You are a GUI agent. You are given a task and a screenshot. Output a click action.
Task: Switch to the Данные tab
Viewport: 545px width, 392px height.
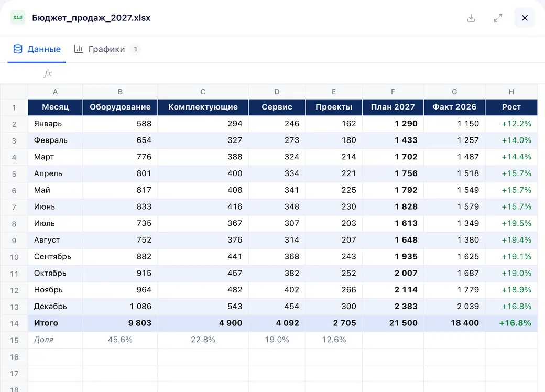tap(37, 49)
